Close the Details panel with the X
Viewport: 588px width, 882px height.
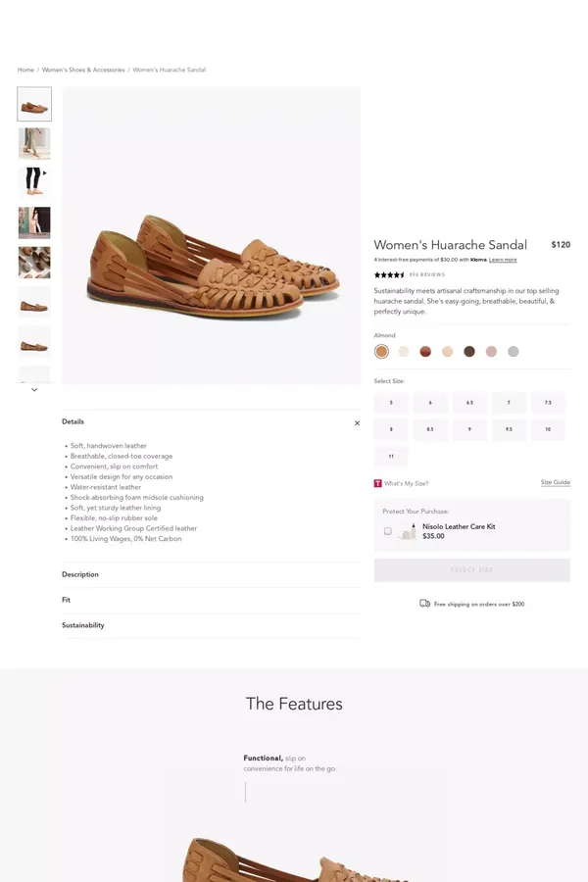[357, 422]
